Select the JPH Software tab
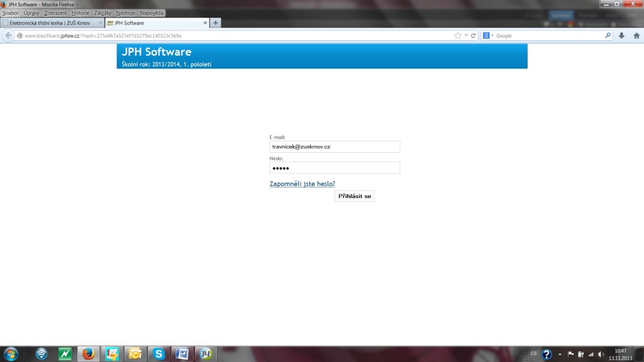644x362 pixels. [x=157, y=23]
